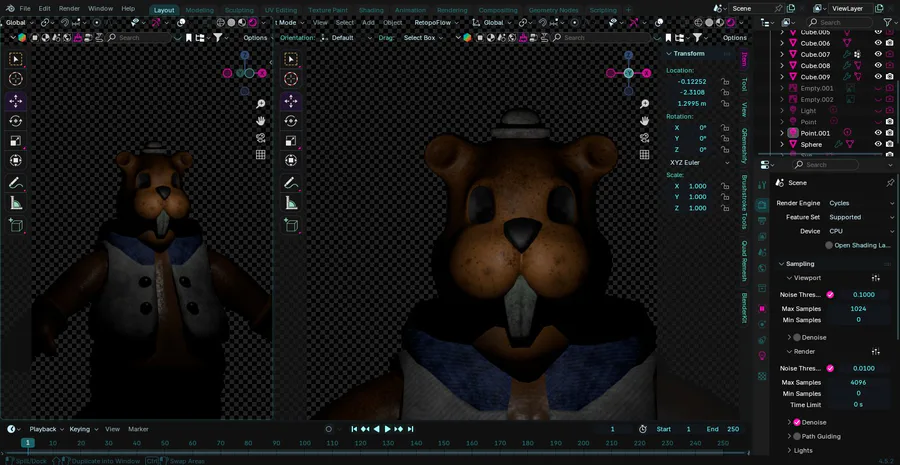The width and height of the screenshot is (900, 465).
Task: Hide Cube.006 in the viewport via eye icon
Action: click(x=878, y=43)
